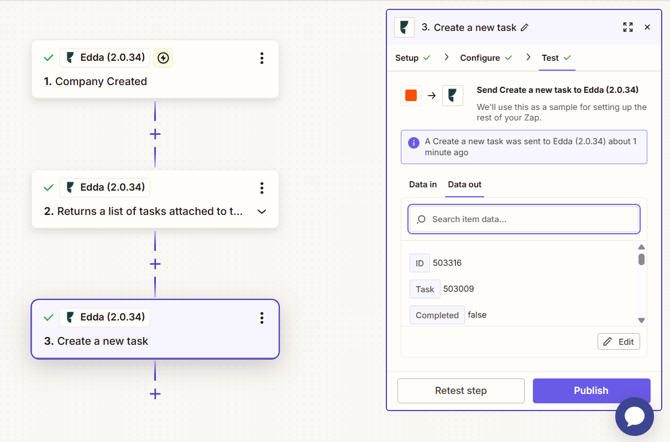The image size is (670, 442).
Task: Expand the step 2 chevron dropdown
Action: click(x=262, y=212)
